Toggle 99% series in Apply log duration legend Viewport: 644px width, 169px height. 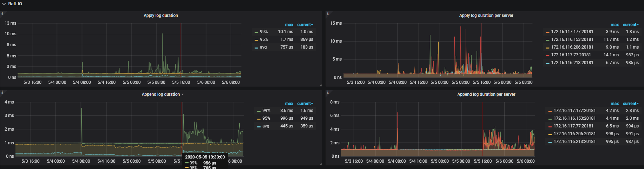pos(264,32)
